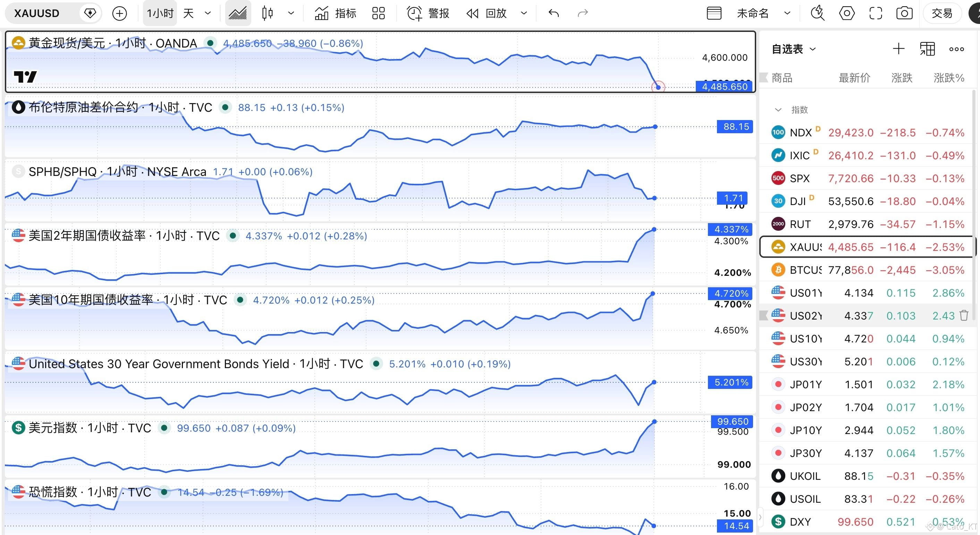Image resolution: width=980 pixels, height=535 pixels.
Task: Expand the dropdown next to 回放
Action: click(524, 13)
